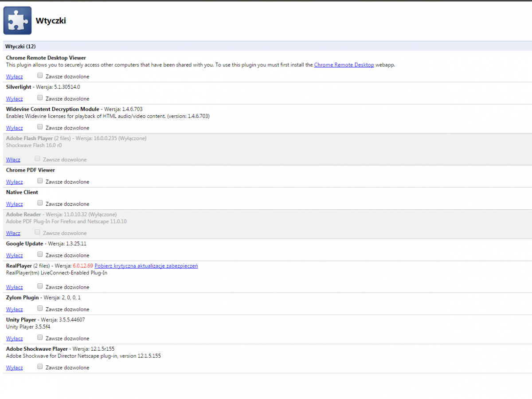Screen dimensions: 532x399
Task: Click 'Zylom Plugin' name text
Action: (23, 298)
